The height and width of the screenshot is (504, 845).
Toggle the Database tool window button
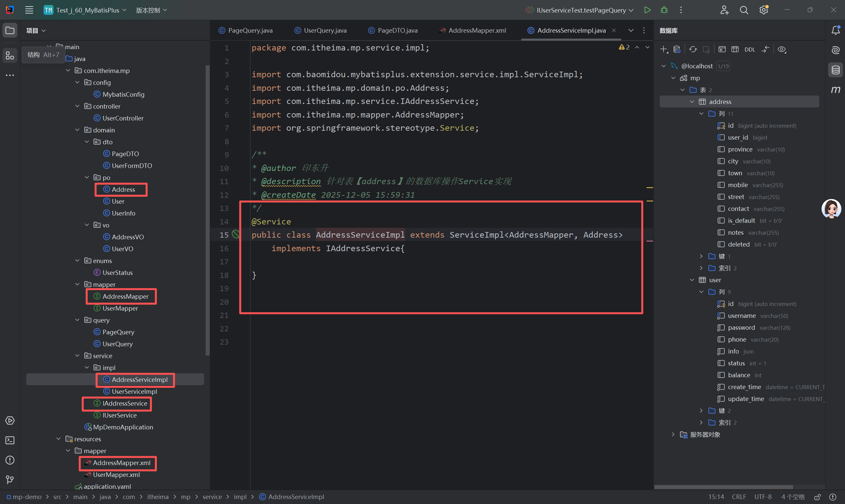coord(835,70)
